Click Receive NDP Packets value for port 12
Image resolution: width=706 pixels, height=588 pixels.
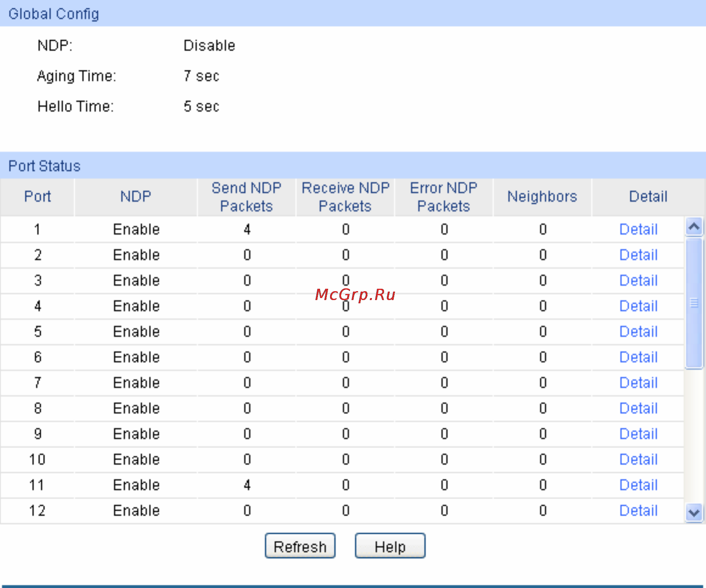point(345,511)
